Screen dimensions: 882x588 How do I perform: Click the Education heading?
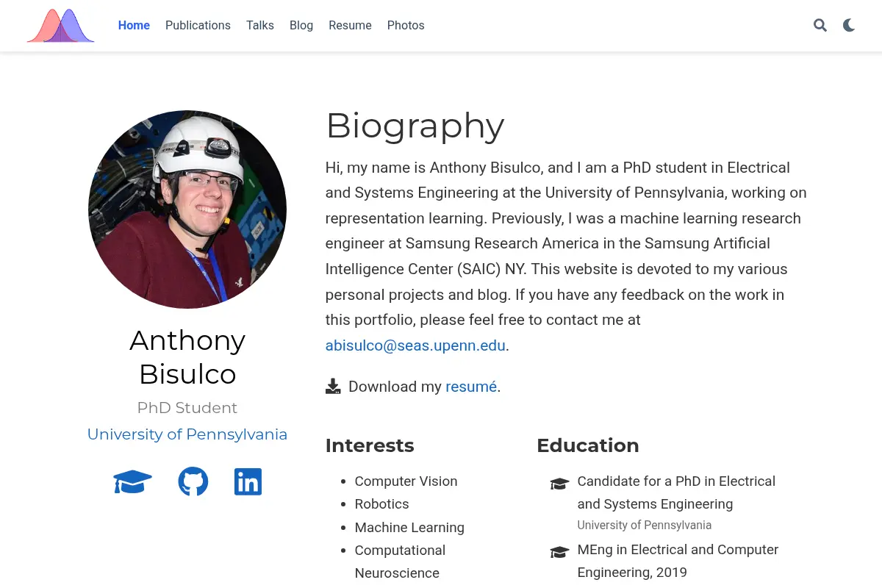pos(588,445)
